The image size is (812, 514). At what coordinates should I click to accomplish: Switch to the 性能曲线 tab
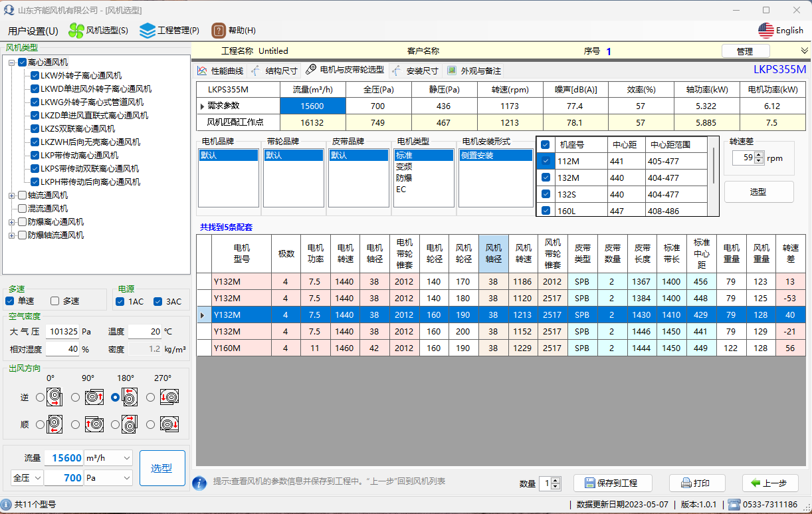(x=221, y=70)
